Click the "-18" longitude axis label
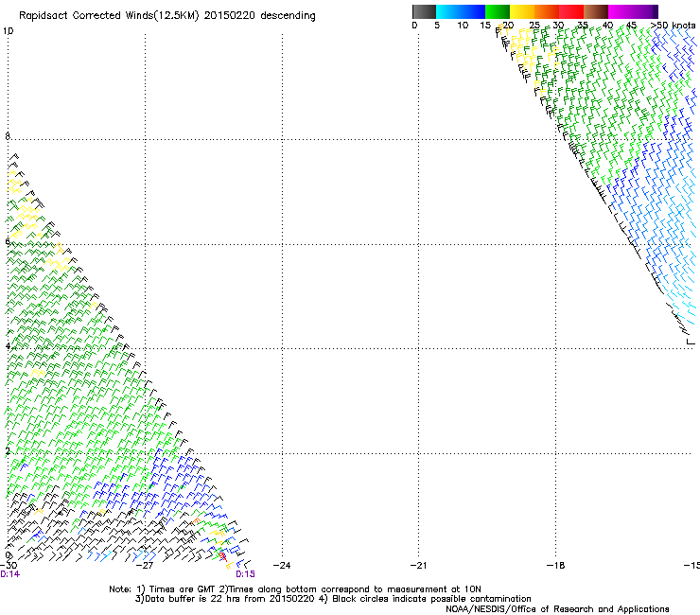Viewport: 700px width, 615px height. coord(556,565)
